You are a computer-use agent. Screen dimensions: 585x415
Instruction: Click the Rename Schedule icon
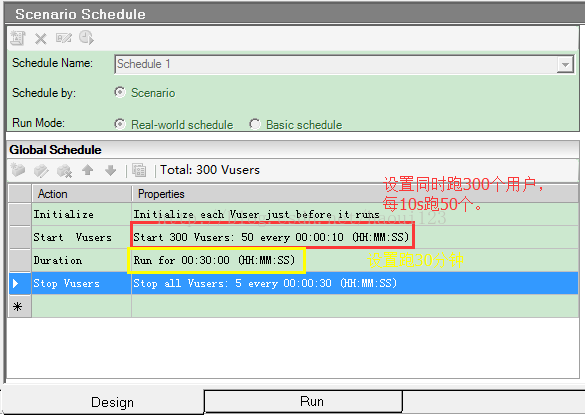(x=63, y=38)
